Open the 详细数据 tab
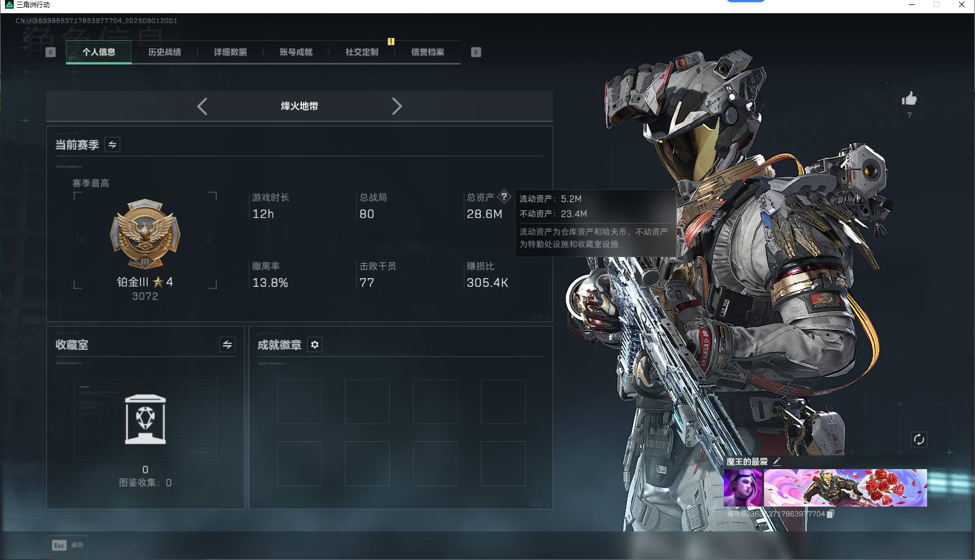This screenshot has width=975, height=560. pos(230,52)
